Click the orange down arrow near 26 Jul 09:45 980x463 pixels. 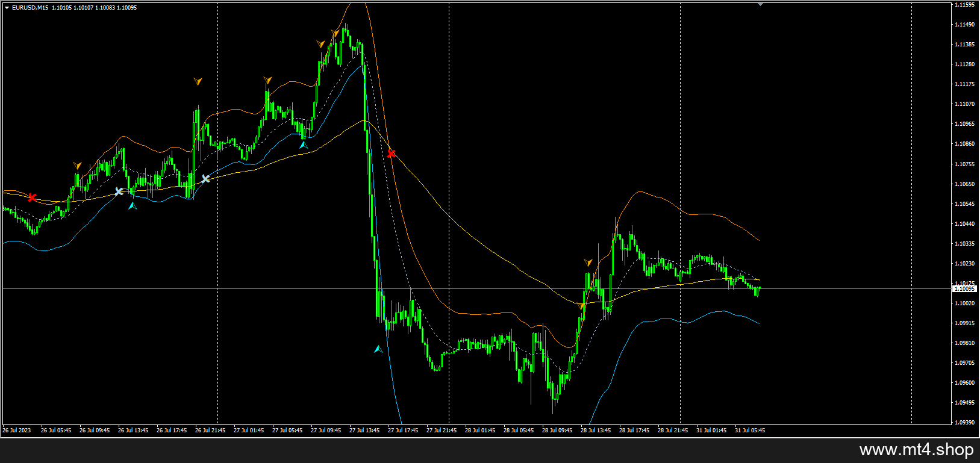pos(77,166)
